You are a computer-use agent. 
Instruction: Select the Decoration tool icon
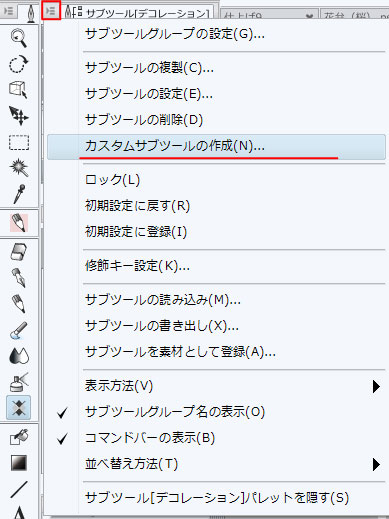coord(19,407)
